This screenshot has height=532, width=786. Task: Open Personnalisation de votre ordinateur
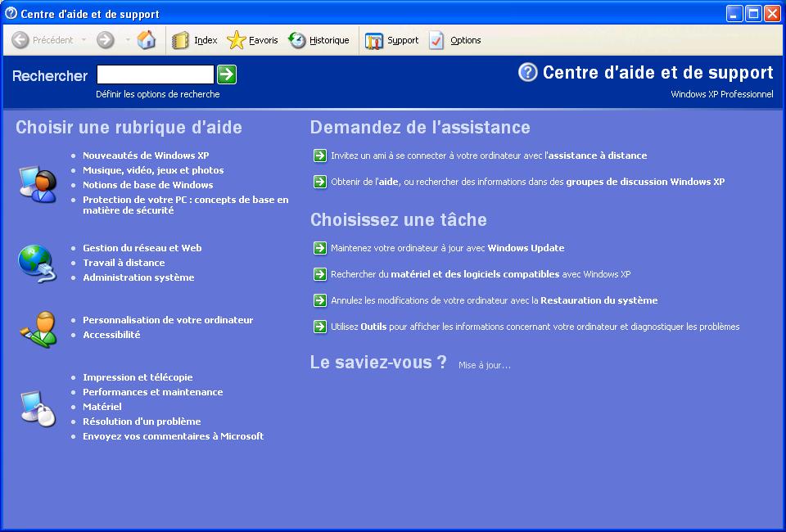click(x=168, y=320)
